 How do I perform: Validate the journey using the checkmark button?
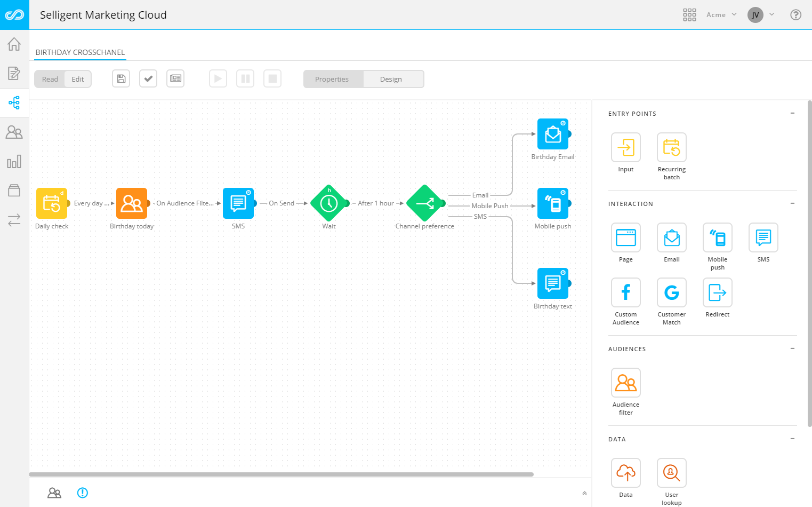[x=148, y=78]
